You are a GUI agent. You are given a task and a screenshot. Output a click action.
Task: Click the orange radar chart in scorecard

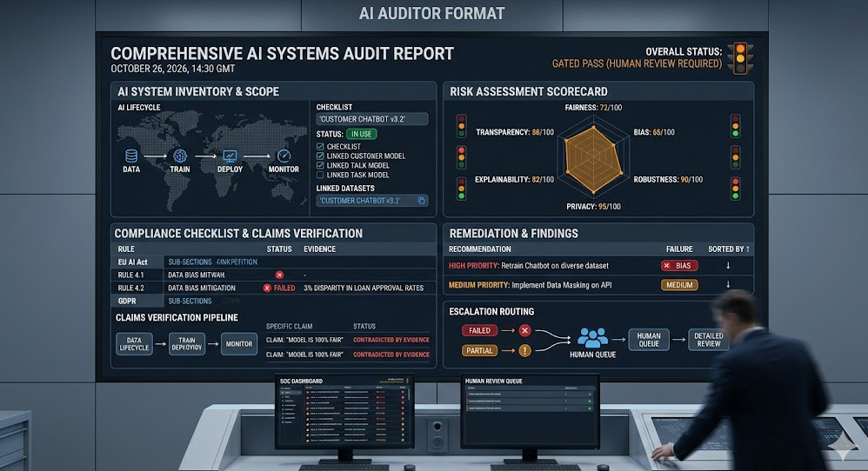593,159
